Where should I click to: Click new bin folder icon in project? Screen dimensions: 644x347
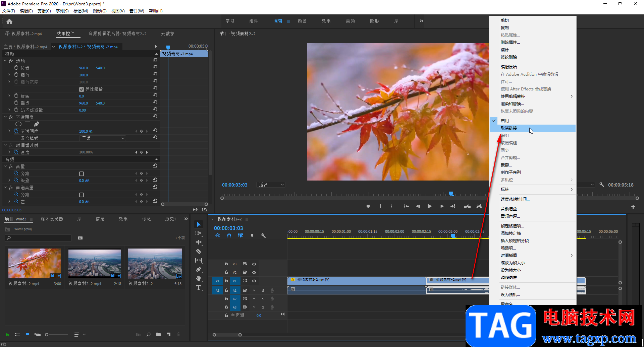(158, 334)
